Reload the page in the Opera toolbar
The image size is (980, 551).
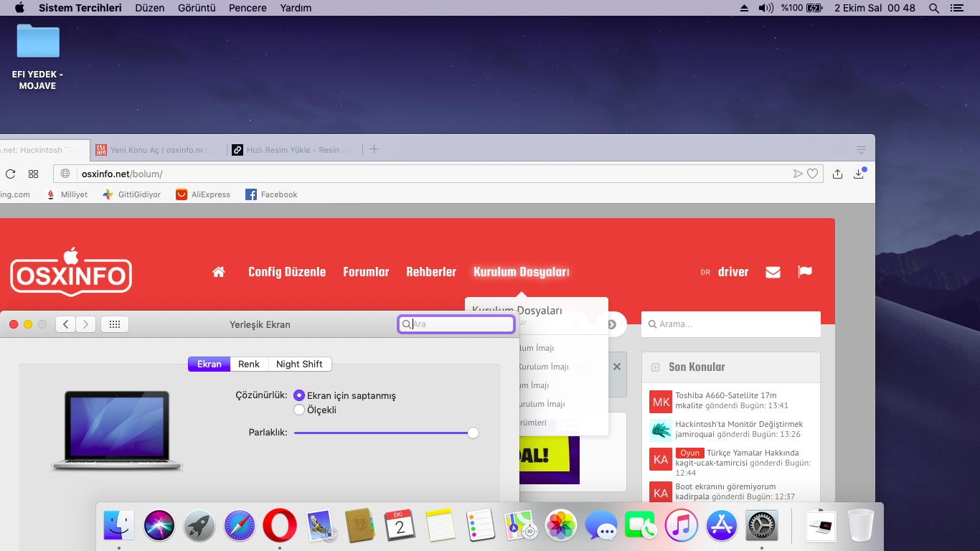coord(10,174)
